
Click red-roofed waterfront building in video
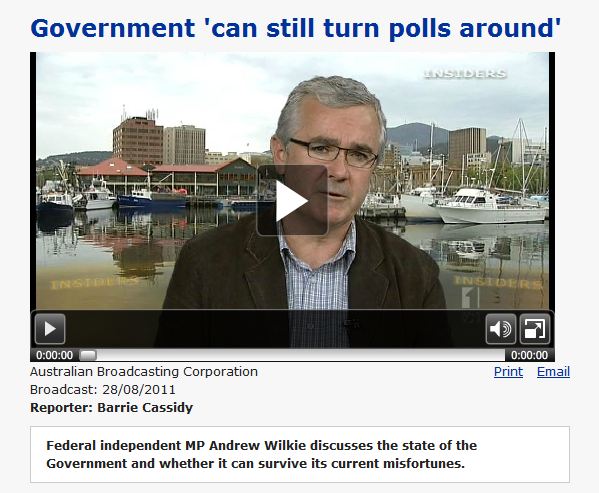click(166, 176)
